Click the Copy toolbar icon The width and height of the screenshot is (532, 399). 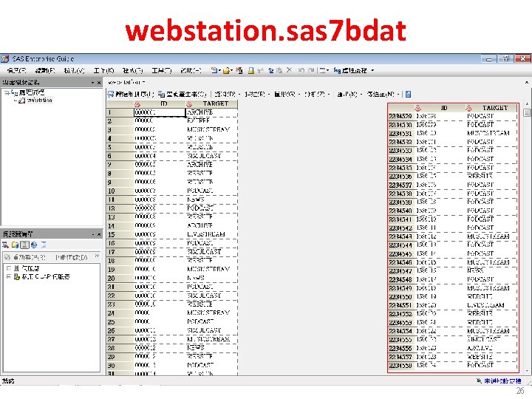pos(270,70)
